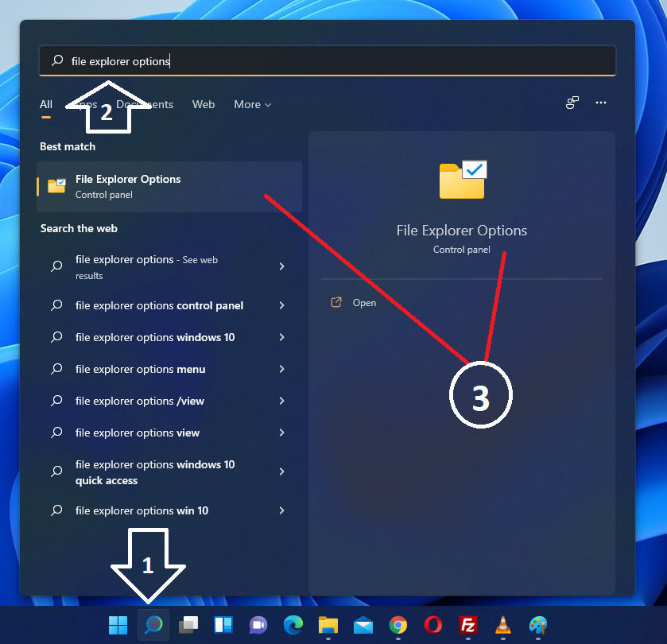Start VLC media player from the taskbar
The width and height of the screenshot is (667, 644).
pos(503,626)
